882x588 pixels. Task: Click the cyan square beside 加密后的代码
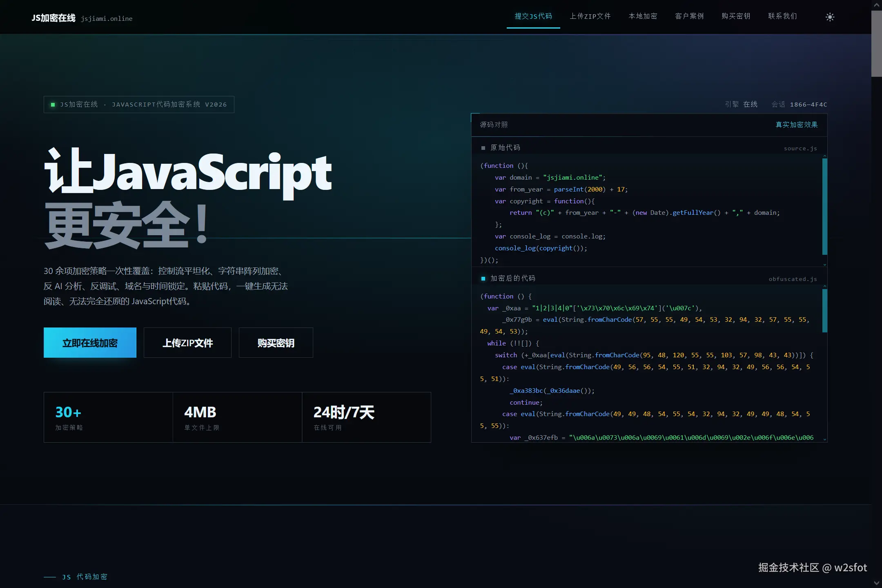483,278
